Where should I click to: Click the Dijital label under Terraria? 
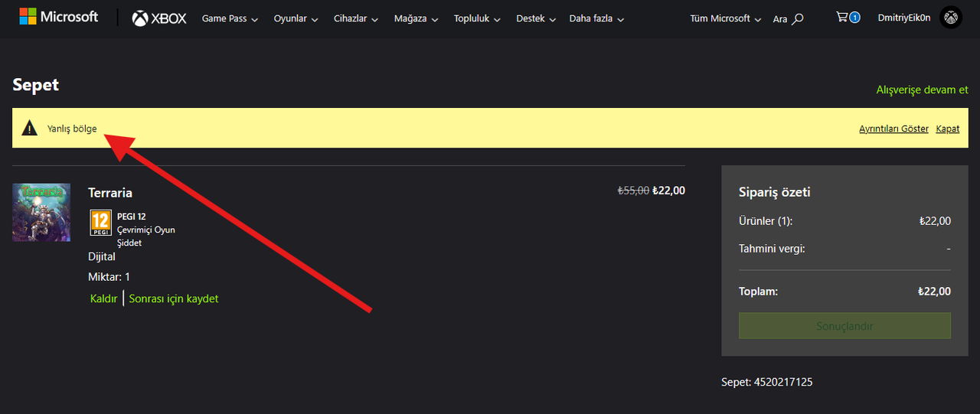102,256
